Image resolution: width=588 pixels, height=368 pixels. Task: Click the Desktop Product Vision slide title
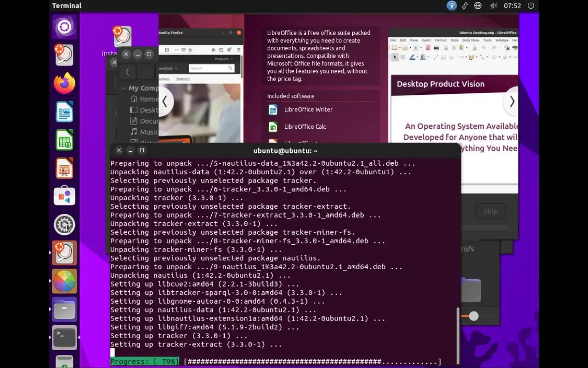441,84
